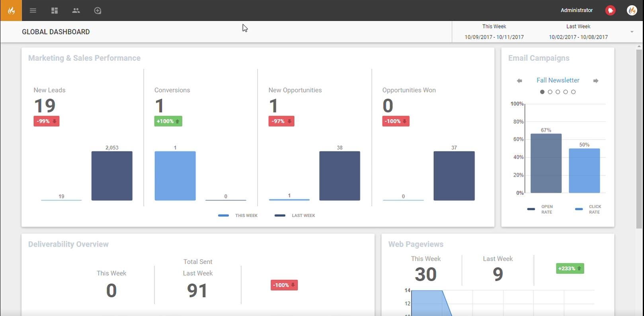Click the New Leads -99% badge

tap(47, 121)
